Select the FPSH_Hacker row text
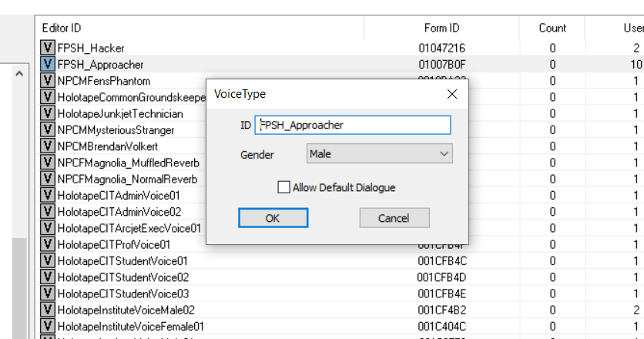Screen dimensions: 644x339 (x=91, y=48)
